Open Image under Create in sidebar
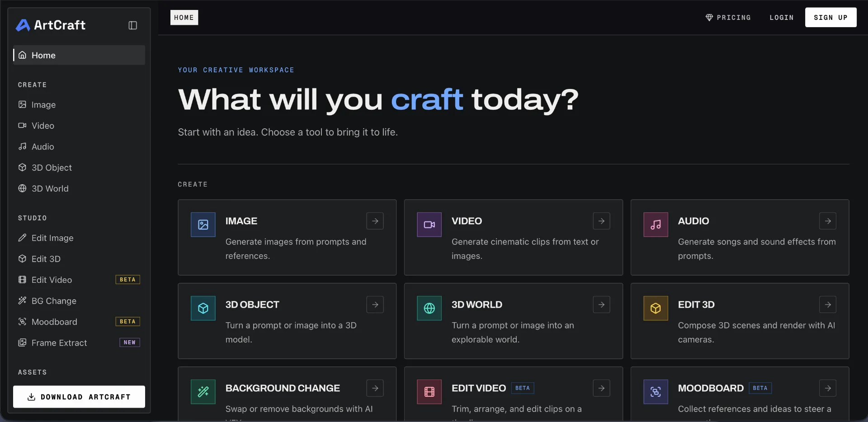868x422 pixels. pyautogui.click(x=79, y=105)
